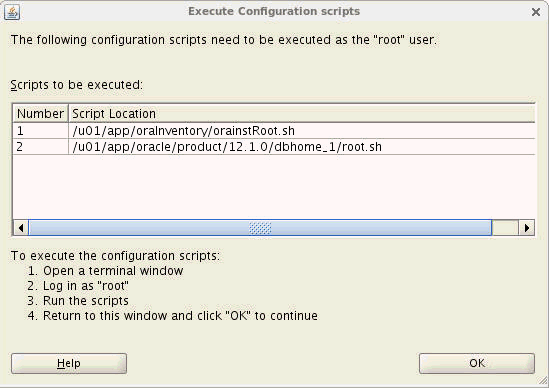
Task: Click the left arrow on the horizontal scrollbar
Action: [21, 228]
